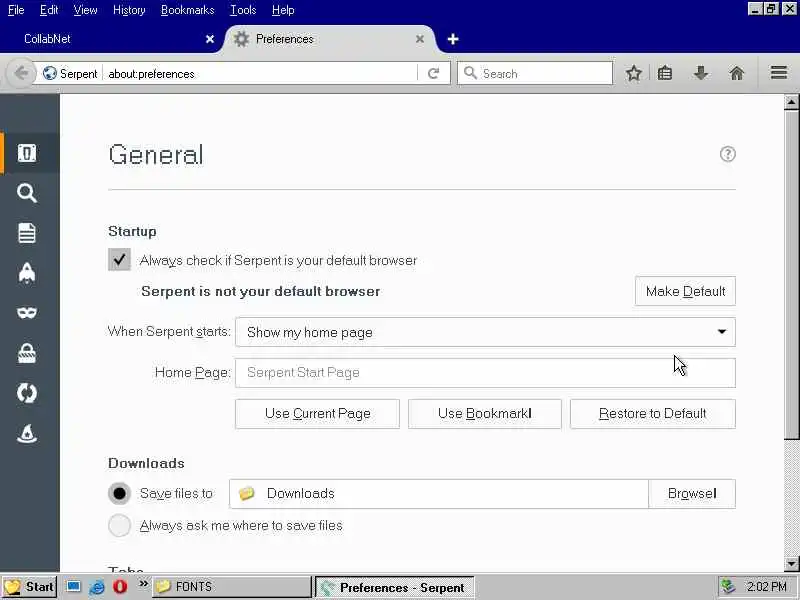Screen dimensions: 800x600
Task: Reload the page with the refresh icon
Action: tap(434, 73)
